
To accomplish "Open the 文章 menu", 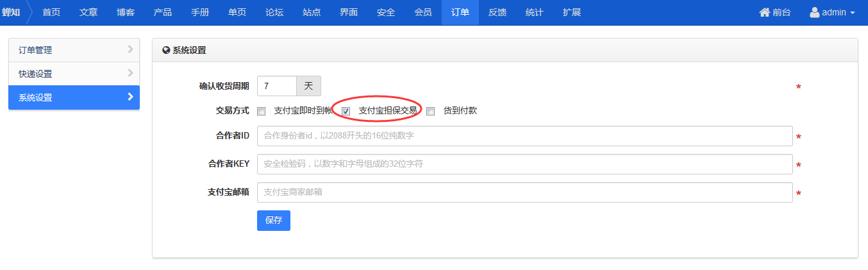I will click(88, 12).
